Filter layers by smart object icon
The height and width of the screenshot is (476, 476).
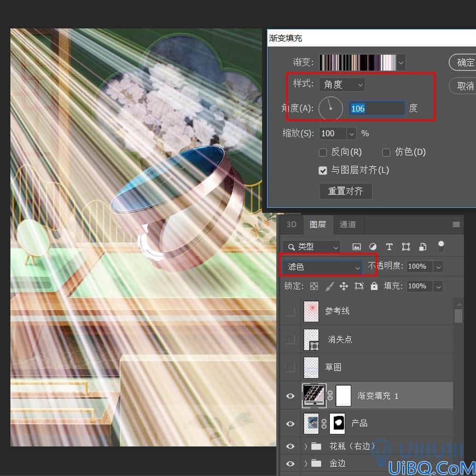(422, 247)
